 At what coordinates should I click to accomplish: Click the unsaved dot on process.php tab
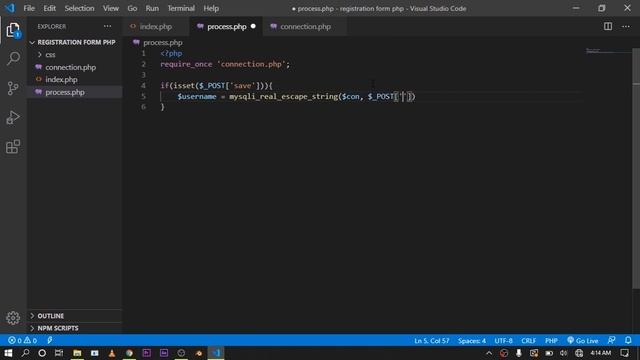tap(253, 27)
